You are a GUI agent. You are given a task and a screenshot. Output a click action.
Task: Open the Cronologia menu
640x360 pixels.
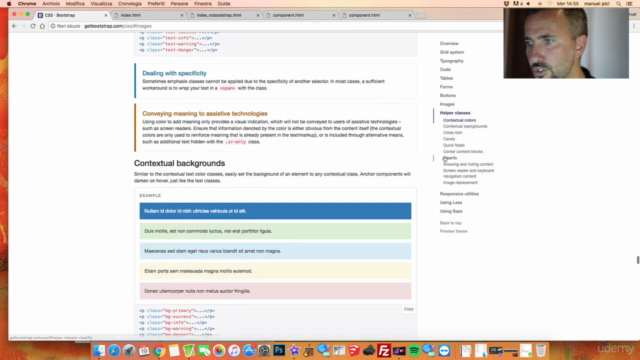(130, 4)
